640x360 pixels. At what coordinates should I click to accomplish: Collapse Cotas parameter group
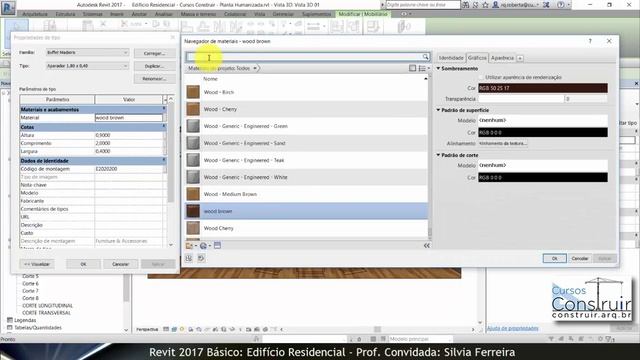[x=164, y=127]
